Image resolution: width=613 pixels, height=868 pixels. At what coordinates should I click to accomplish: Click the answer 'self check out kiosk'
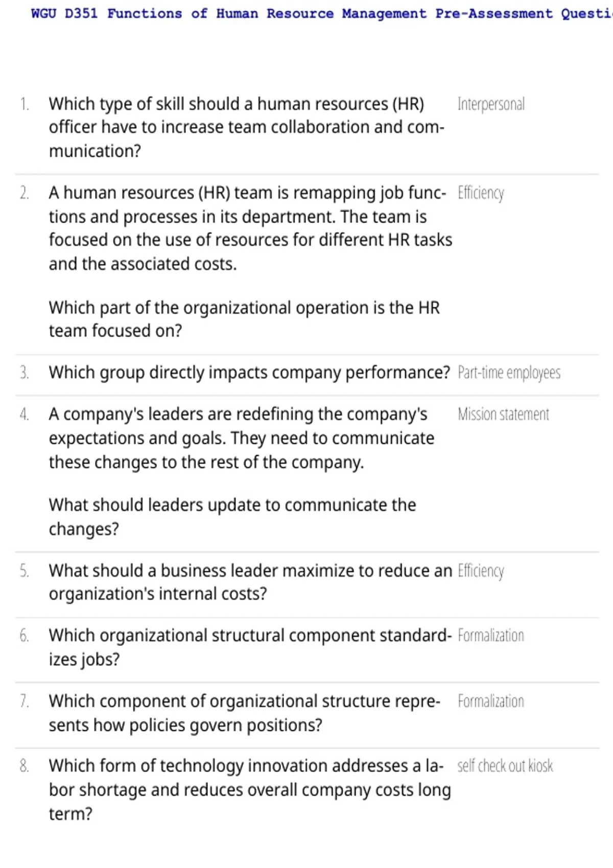[x=505, y=766]
